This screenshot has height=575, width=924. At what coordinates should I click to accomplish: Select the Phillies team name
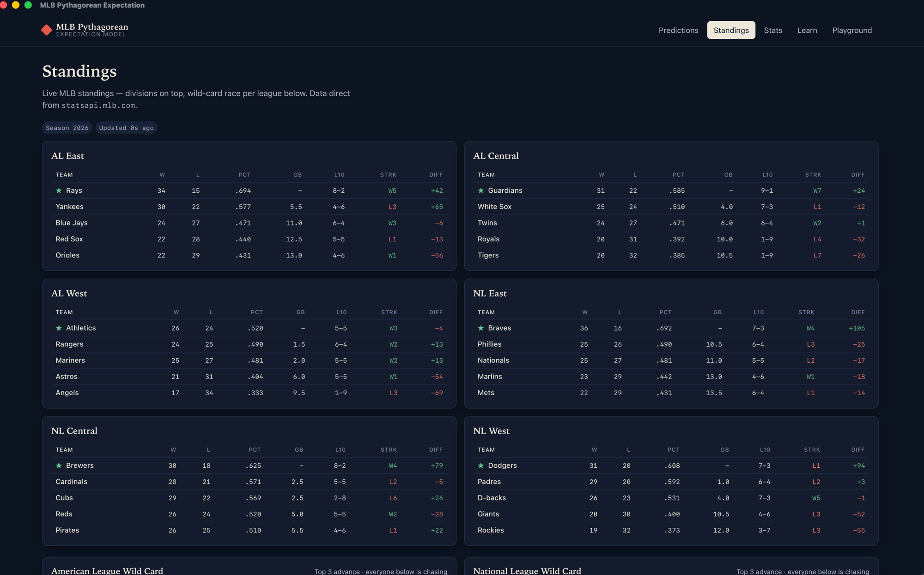pos(489,344)
